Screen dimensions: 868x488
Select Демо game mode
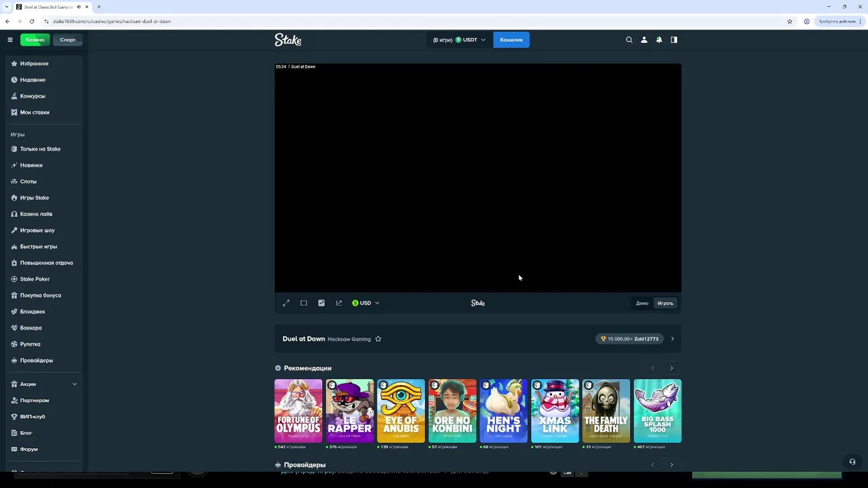coord(642,303)
